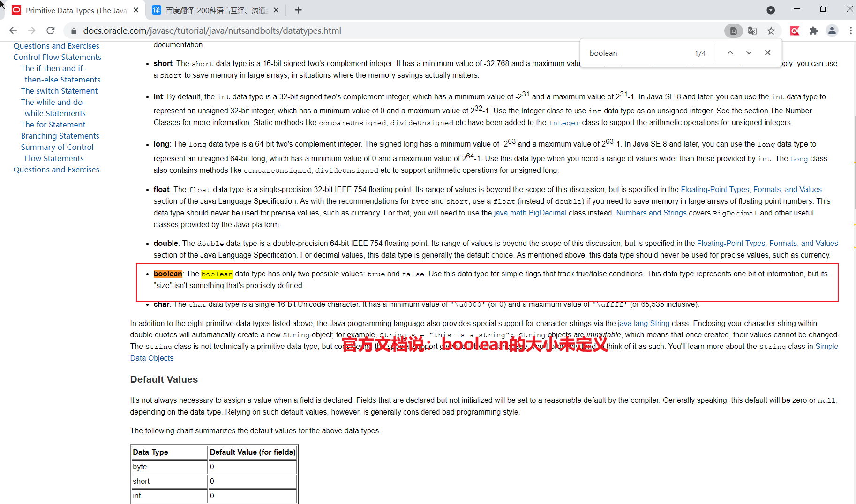Switch to the Baidu Translate tab
856x504 pixels.
point(216,10)
